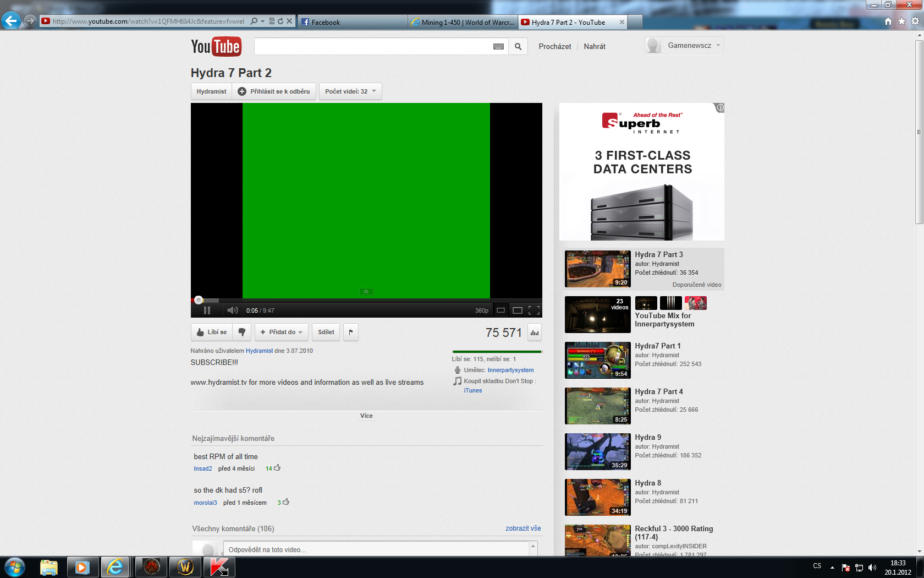Open the Hydra 9 video title

[648, 437]
